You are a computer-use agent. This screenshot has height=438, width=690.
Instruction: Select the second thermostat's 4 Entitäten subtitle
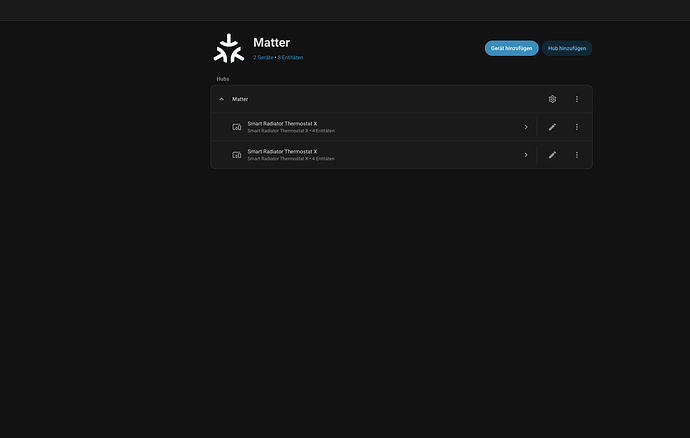(323, 159)
